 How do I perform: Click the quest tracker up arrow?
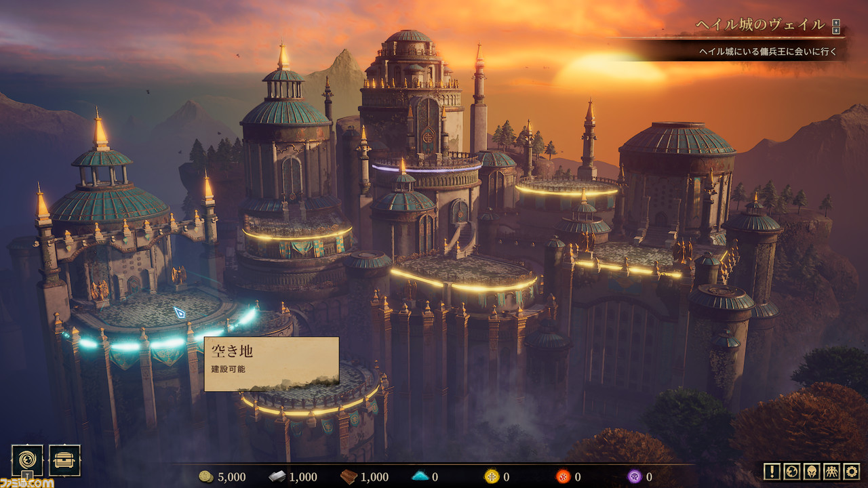point(837,22)
